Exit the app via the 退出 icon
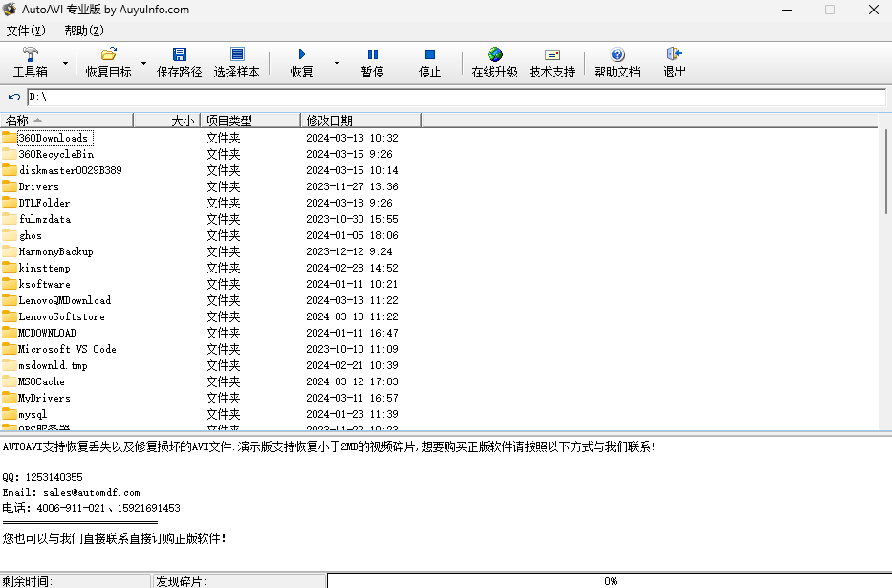 pos(674,55)
